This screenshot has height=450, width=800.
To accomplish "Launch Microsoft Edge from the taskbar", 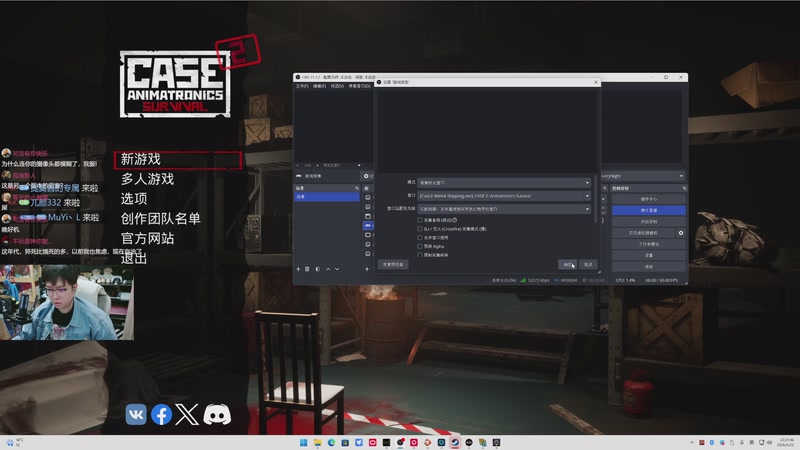I will pos(331,442).
